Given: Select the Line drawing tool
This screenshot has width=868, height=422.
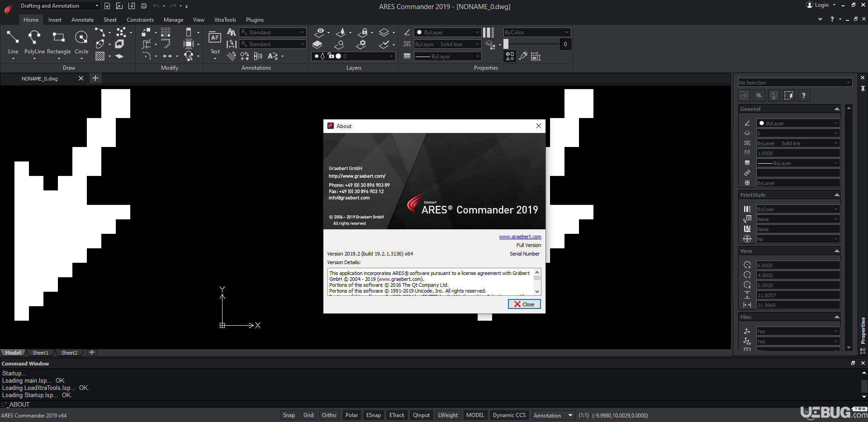Looking at the screenshot, I should [x=13, y=42].
